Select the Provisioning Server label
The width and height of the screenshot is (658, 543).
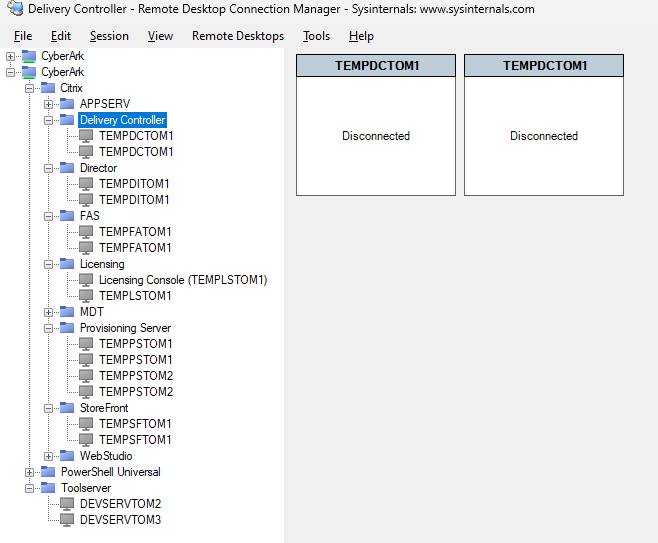click(125, 328)
